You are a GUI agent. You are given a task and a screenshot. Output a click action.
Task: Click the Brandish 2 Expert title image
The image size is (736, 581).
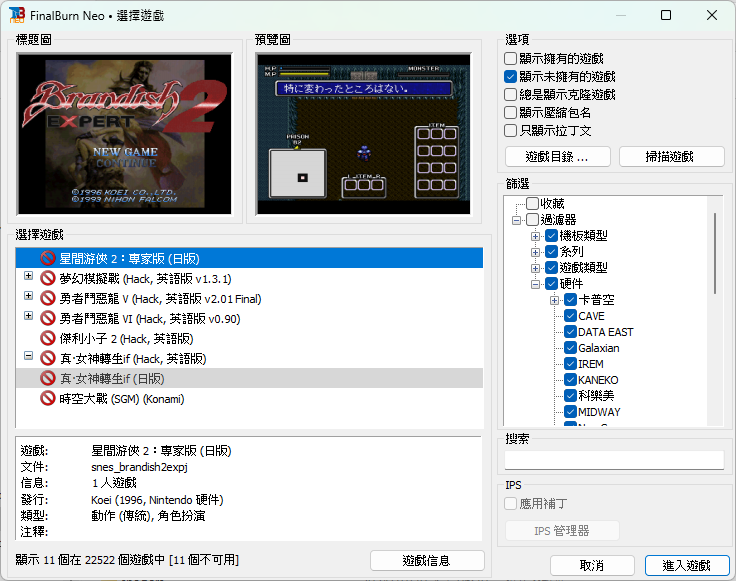point(124,134)
